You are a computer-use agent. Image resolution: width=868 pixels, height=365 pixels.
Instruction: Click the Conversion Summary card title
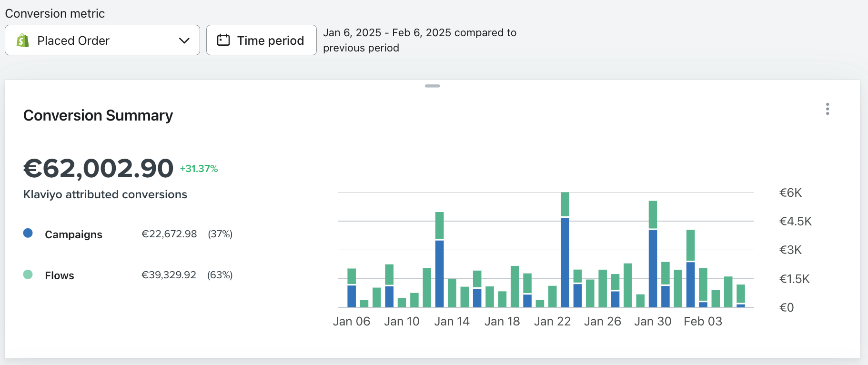98,115
